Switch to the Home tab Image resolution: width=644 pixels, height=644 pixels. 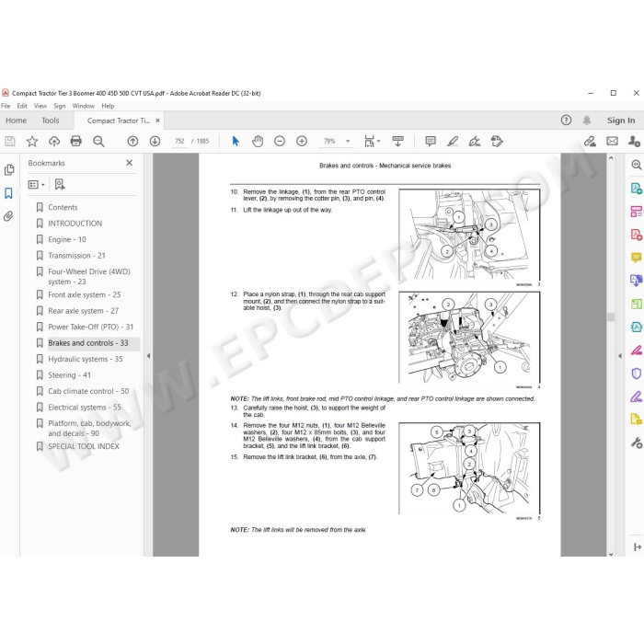click(16, 121)
